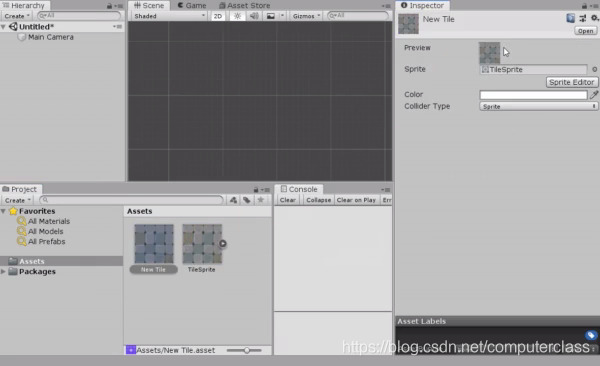Image resolution: width=600 pixels, height=366 pixels.
Task: Toggle Inspector panel lock icon
Action: tap(584, 6)
